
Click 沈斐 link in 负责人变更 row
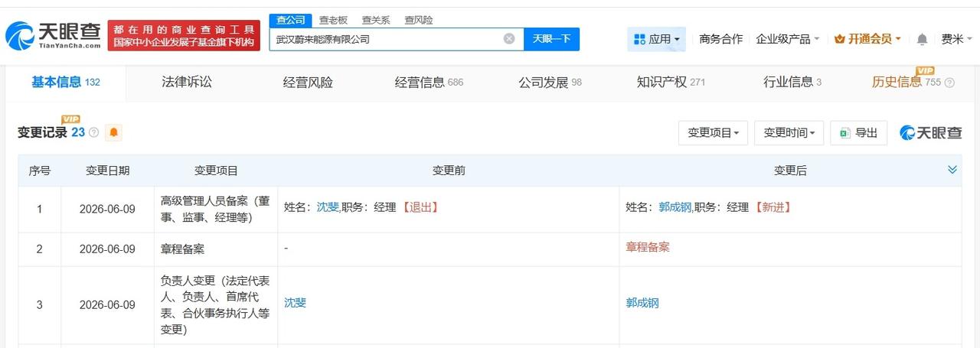click(x=295, y=303)
